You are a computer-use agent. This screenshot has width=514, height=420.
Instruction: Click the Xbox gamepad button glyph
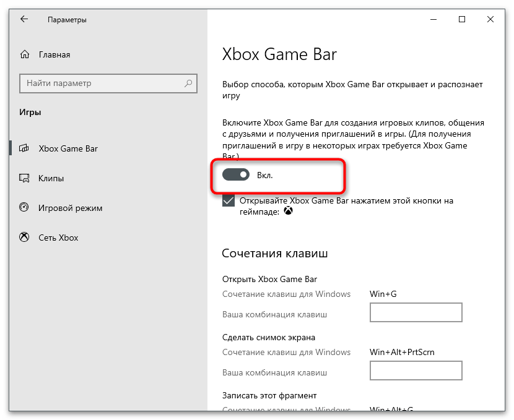288,211
